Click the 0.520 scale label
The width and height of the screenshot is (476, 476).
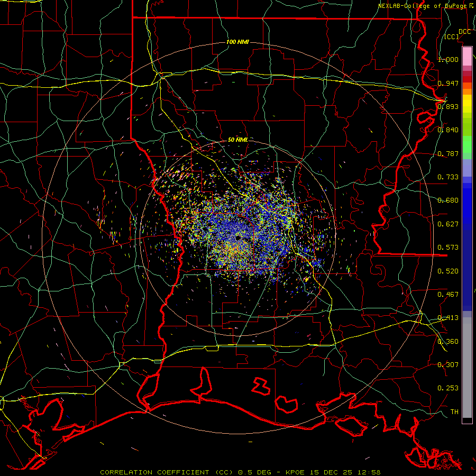(448, 271)
